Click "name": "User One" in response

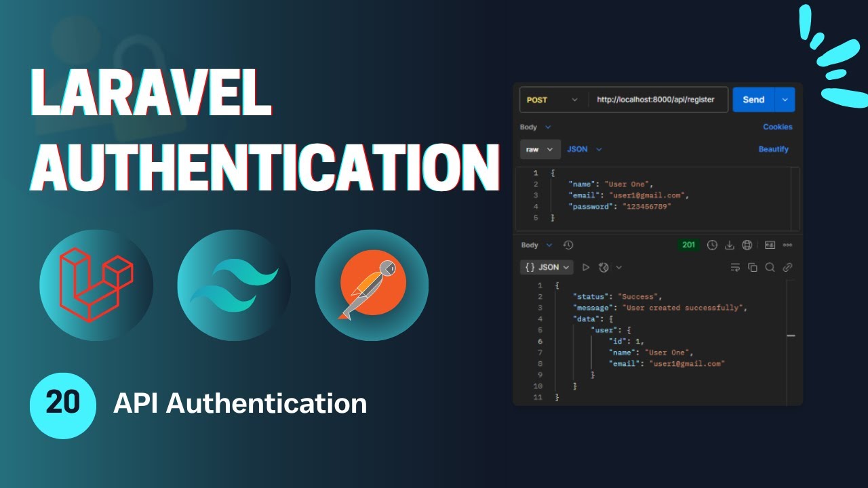click(651, 352)
